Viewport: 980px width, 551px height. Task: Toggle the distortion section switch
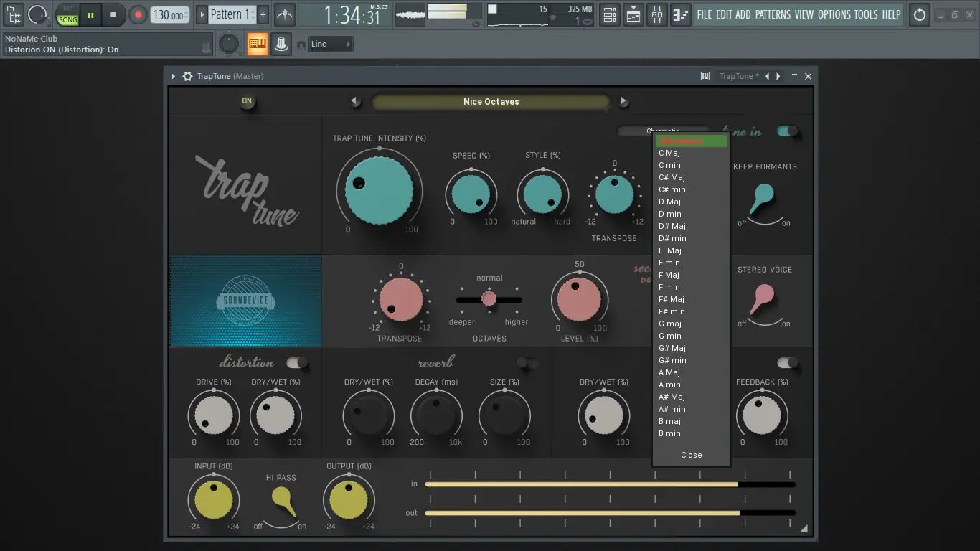(x=296, y=363)
